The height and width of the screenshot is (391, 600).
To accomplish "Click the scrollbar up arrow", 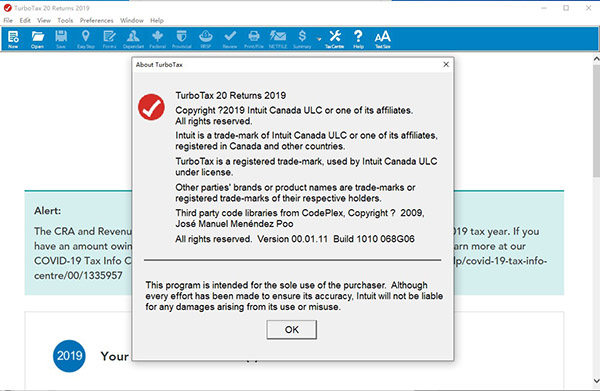I will click(x=596, y=59).
